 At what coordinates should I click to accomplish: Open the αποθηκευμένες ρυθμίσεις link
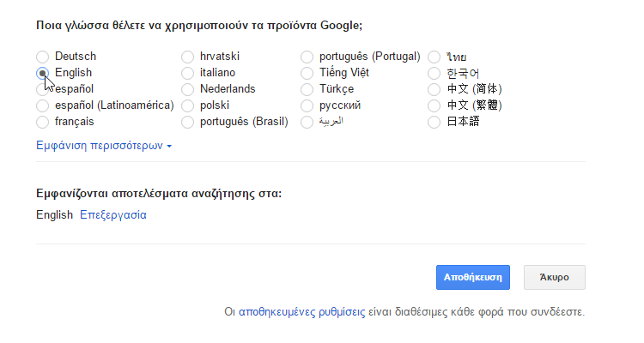click(x=302, y=312)
